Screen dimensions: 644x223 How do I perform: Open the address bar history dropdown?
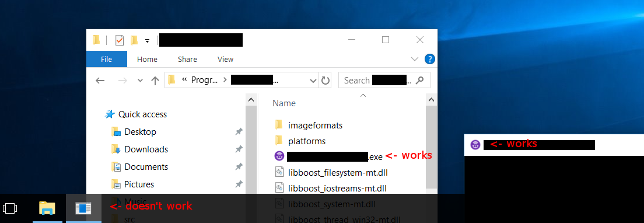pos(313,81)
